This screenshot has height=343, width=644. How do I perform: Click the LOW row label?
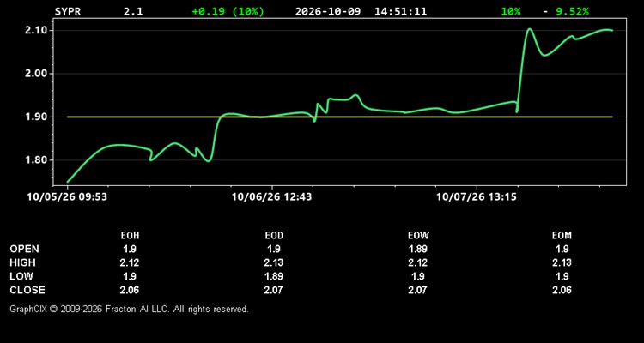pyautogui.click(x=21, y=276)
